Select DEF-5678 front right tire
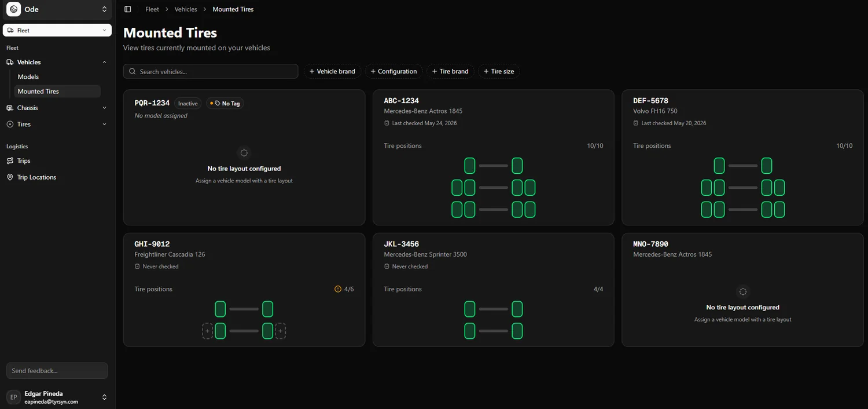Screen dimensions: 868x409 767,166
